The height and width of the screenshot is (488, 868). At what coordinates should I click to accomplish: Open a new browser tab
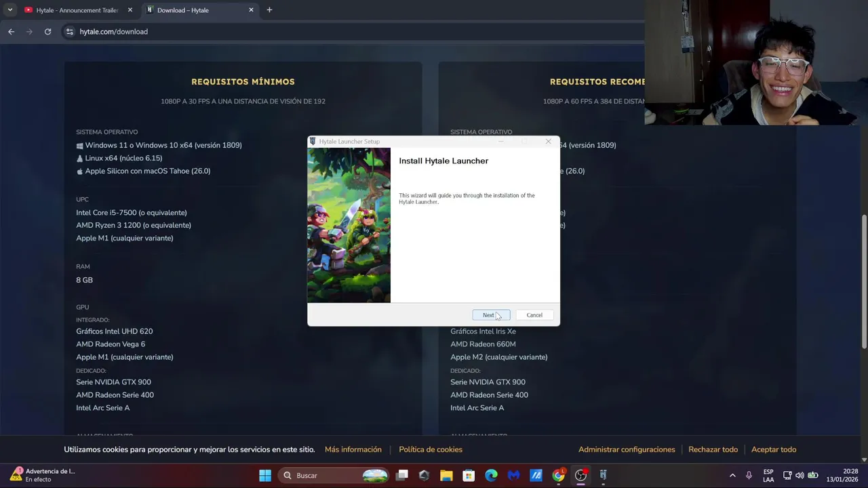(269, 10)
